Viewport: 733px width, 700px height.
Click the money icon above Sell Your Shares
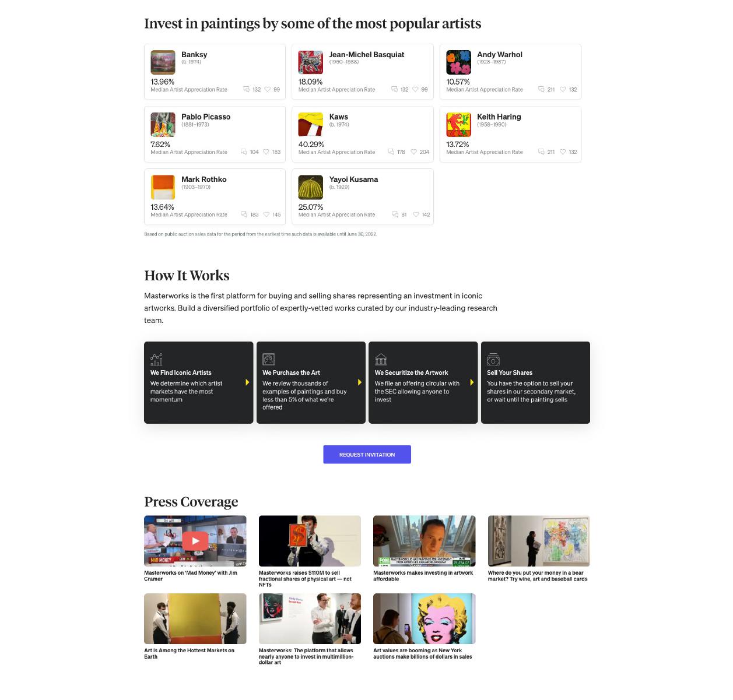[493, 359]
